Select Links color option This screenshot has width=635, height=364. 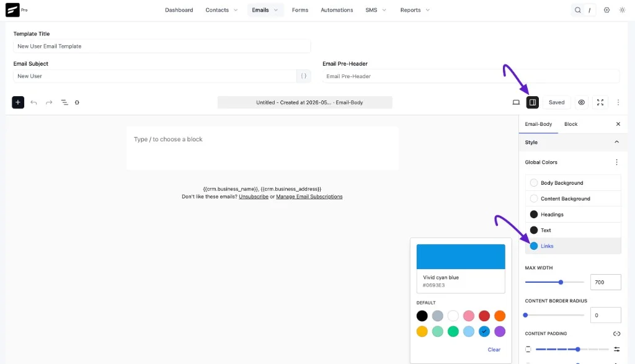[x=573, y=246]
